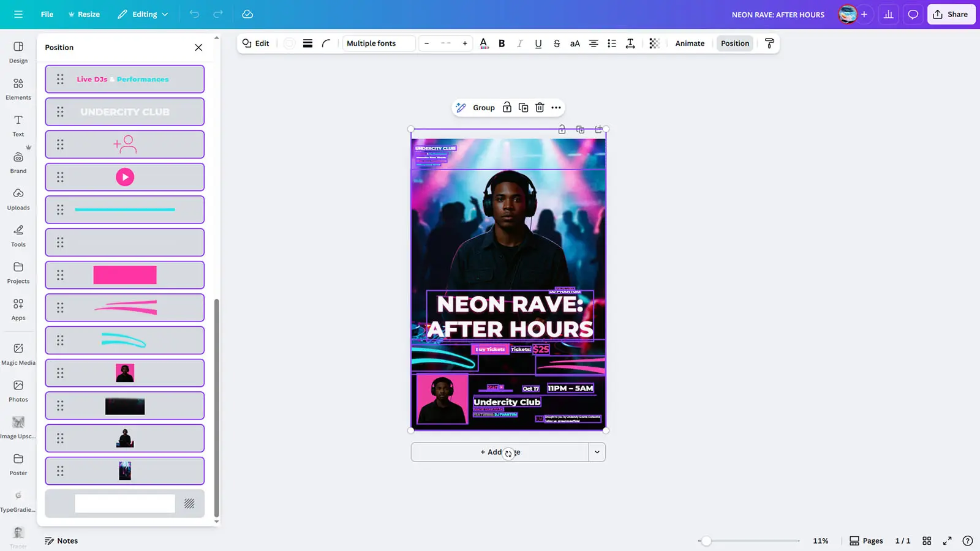Open the Elements sidebar panel
The height and width of the screenshot is (551, 980).
pyautogui.click(x=18, y=88)
